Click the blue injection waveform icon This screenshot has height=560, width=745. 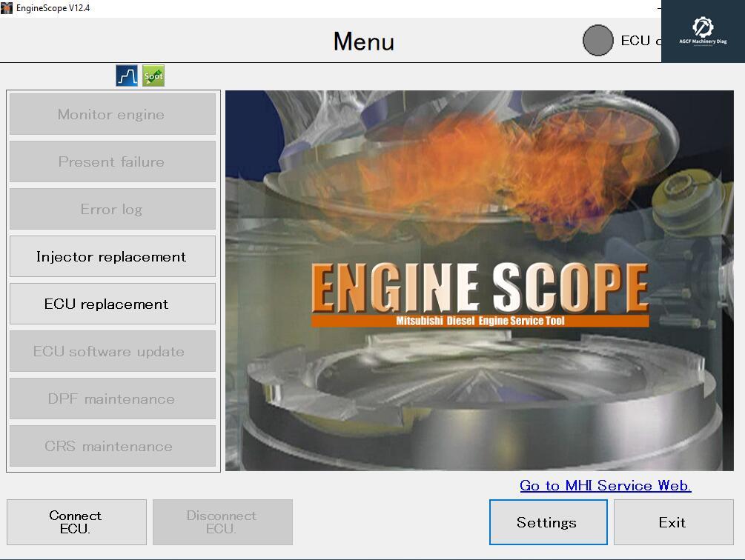pyautogui.click(x=126, y=75)
